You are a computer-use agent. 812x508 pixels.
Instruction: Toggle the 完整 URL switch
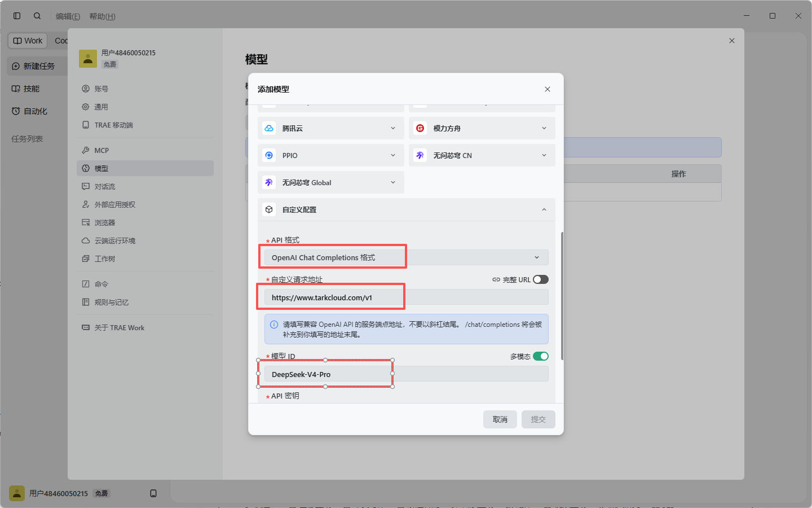(541, 279)
